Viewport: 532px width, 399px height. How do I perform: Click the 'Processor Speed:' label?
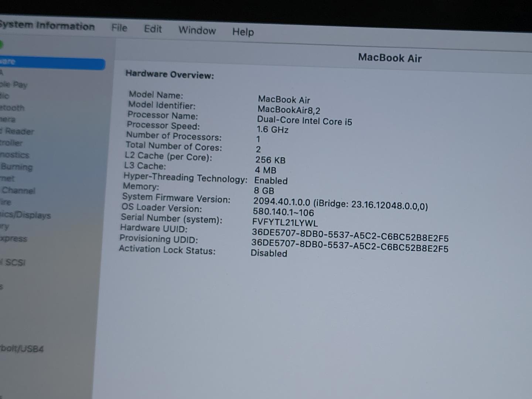pos(163,126)
